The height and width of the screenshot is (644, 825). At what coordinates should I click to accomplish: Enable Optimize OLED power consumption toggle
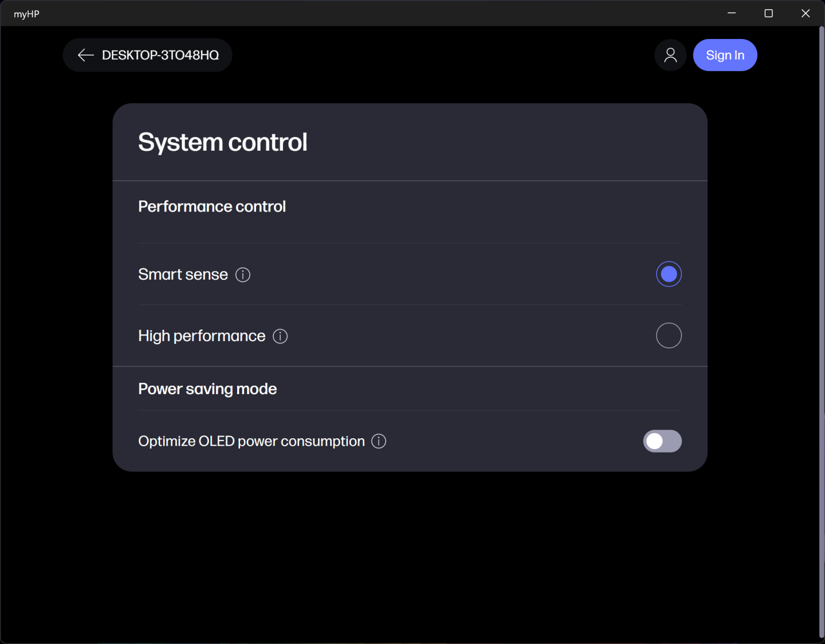pos(662,441)
